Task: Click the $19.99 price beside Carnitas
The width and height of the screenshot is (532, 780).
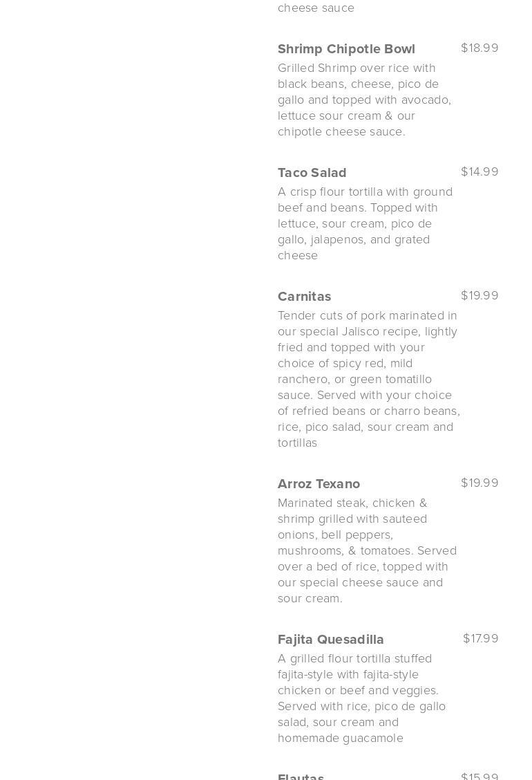Action: tap(479, 295)
